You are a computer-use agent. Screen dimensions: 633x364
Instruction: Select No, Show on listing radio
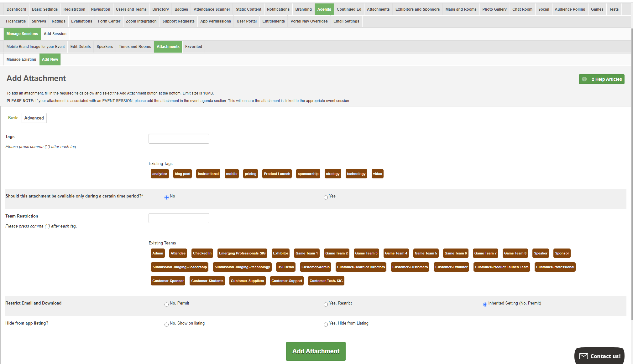(x=166, y=324)
